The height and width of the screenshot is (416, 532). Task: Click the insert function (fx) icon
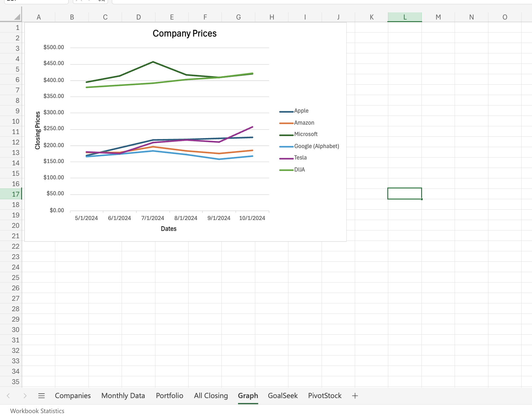(x=102, y=1)
